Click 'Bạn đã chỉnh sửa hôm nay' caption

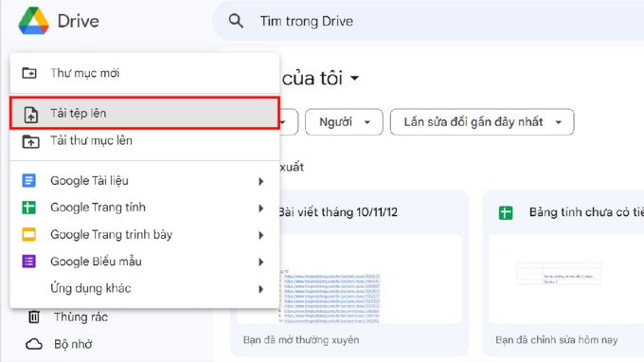point(557,340)
